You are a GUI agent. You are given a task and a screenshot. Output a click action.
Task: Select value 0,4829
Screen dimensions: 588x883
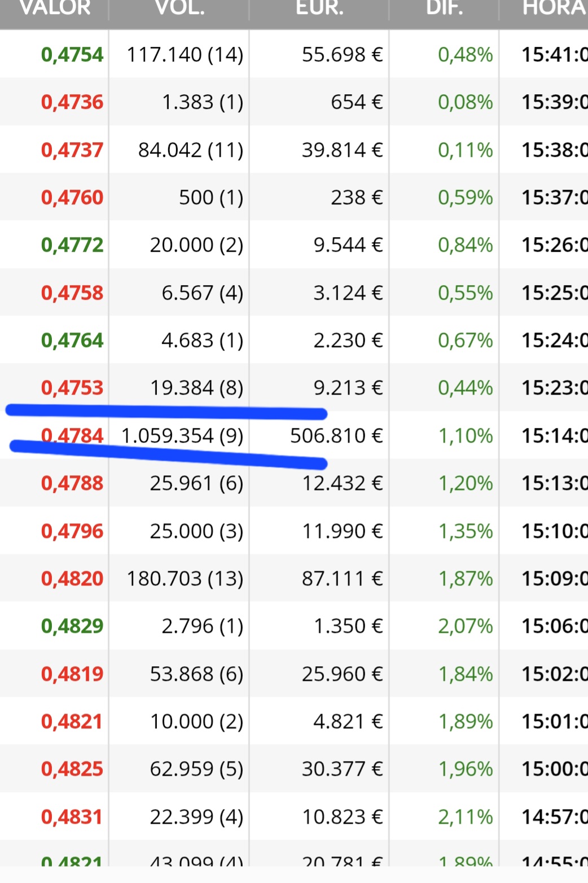pyautogui.click(x=72, y=626)
